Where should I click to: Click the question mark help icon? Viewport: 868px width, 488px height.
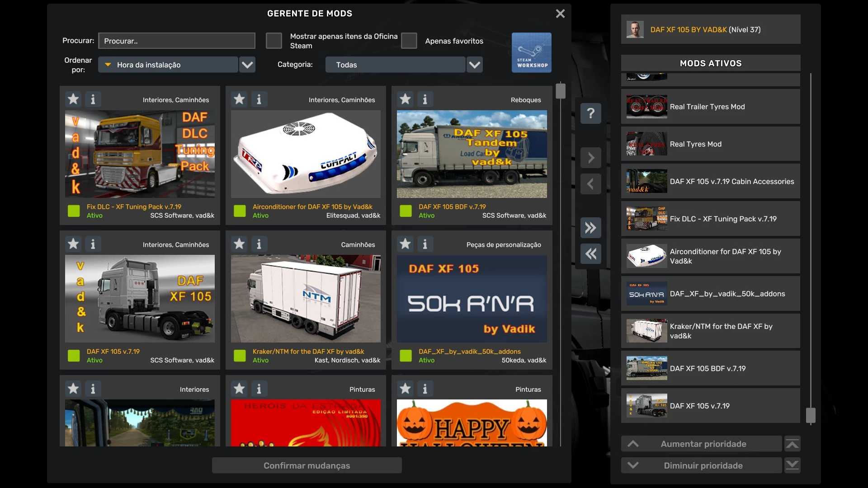(590, 113)
